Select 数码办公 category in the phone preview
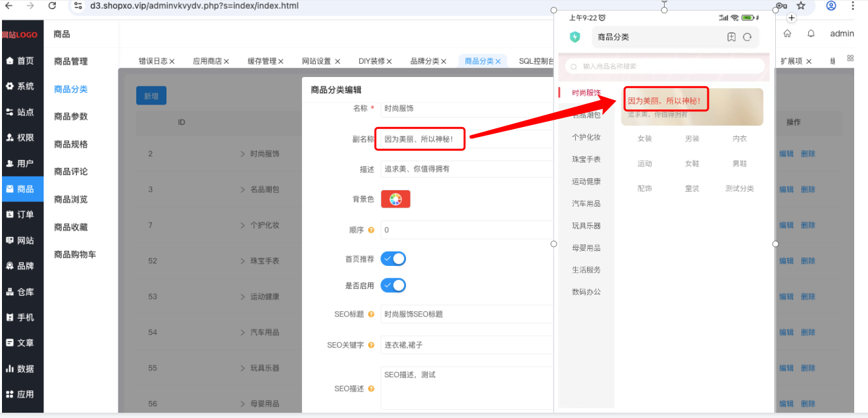This screenshot has width=868, height=418. point(586,292)
